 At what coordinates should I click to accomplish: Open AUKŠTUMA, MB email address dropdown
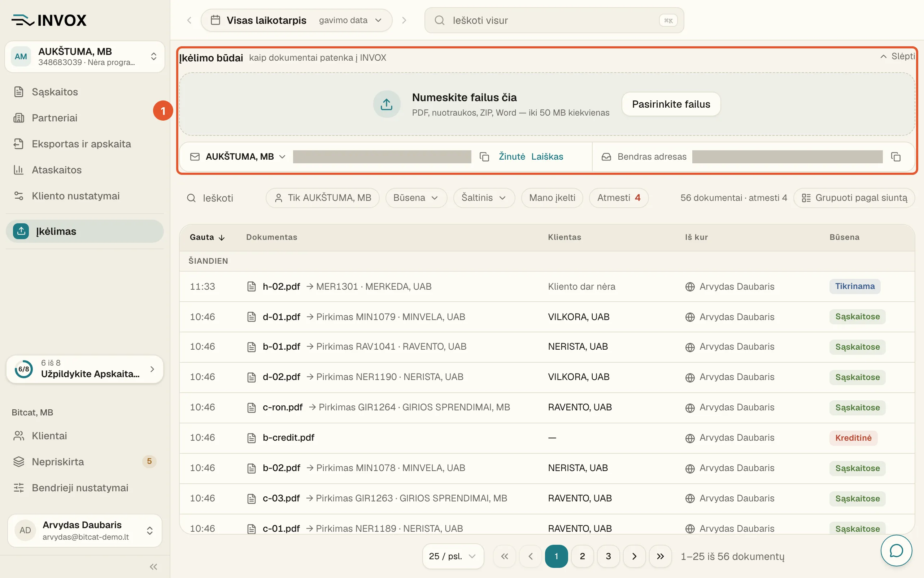click(245, 157)
